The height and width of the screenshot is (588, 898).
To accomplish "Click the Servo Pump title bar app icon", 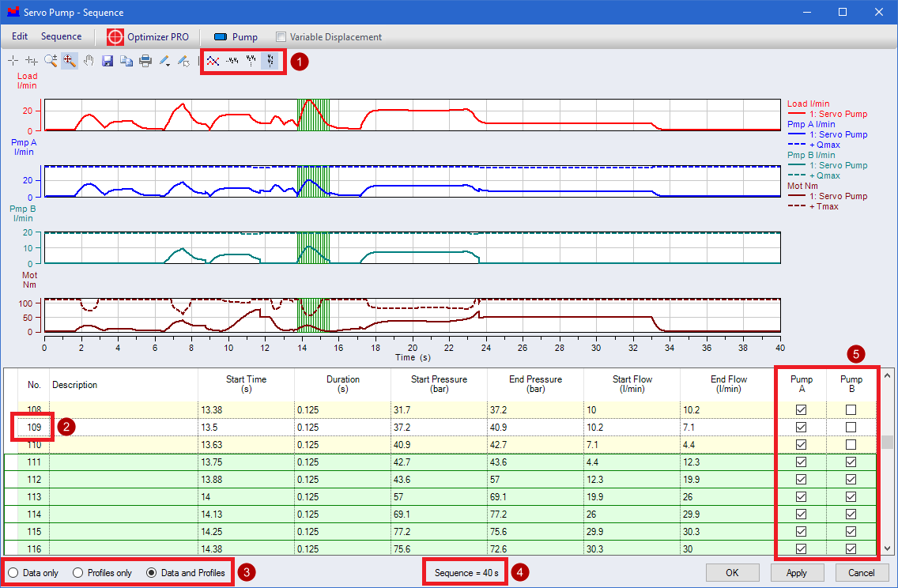I will pos(13,12).
